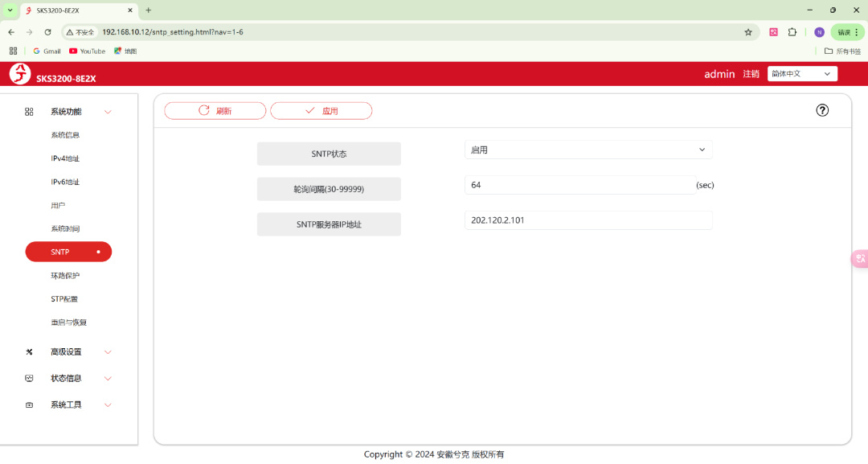Open the tab search dropdown arrow
This screenshot has height=464, width=868.
10,10
